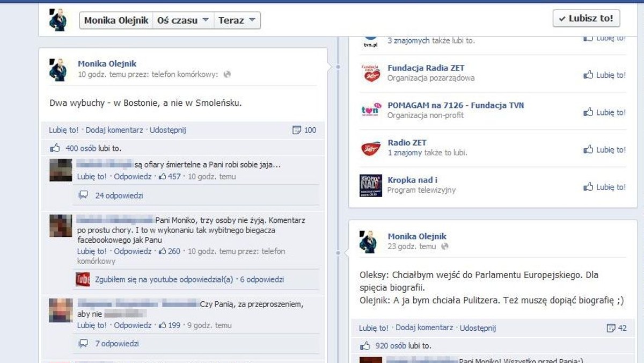Expand the Teraz dropdown
The width and height of the screenshot is (644, 363).
point(237,20)
